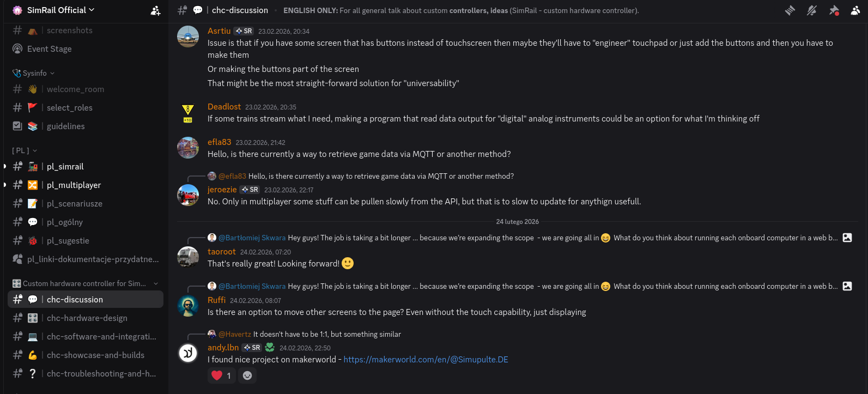
Task: Toggle the heart reaction on andy.lbn's message
Action: pos(221,375)
